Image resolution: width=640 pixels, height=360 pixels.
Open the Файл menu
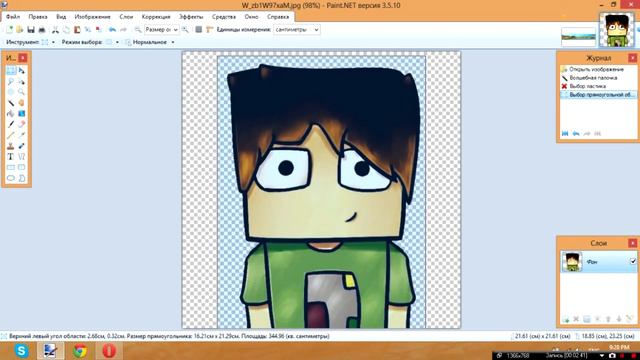13,17
